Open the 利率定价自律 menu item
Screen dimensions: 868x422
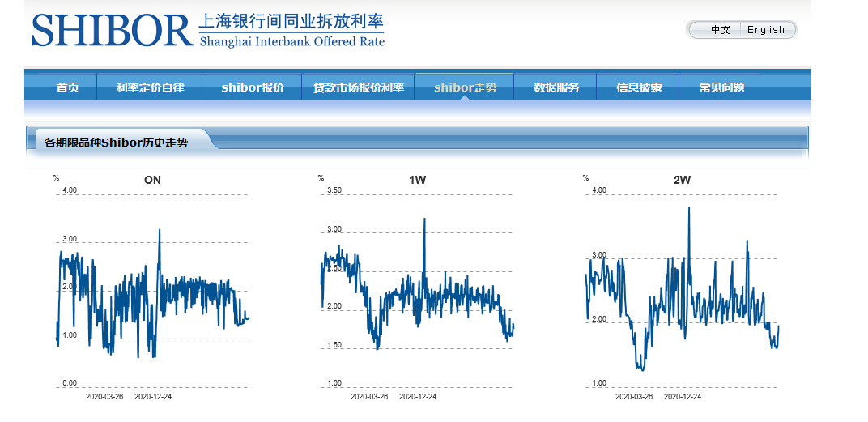150,87
